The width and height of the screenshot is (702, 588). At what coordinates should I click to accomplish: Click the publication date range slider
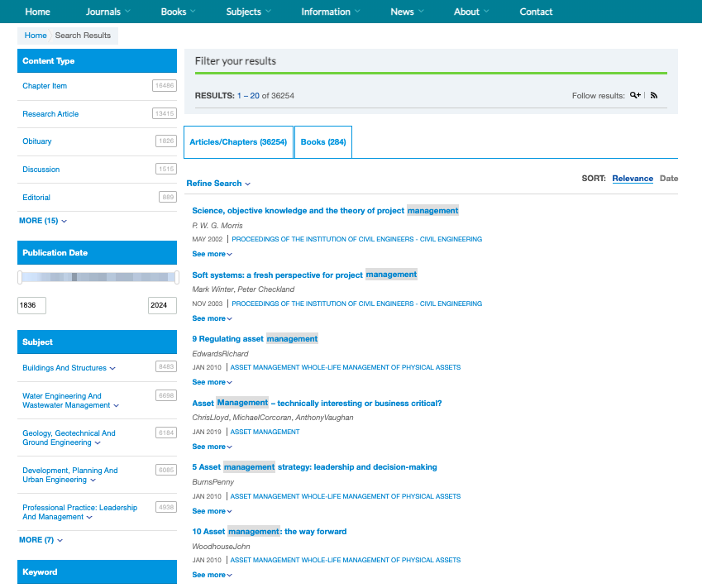click(x=98, y=278)
